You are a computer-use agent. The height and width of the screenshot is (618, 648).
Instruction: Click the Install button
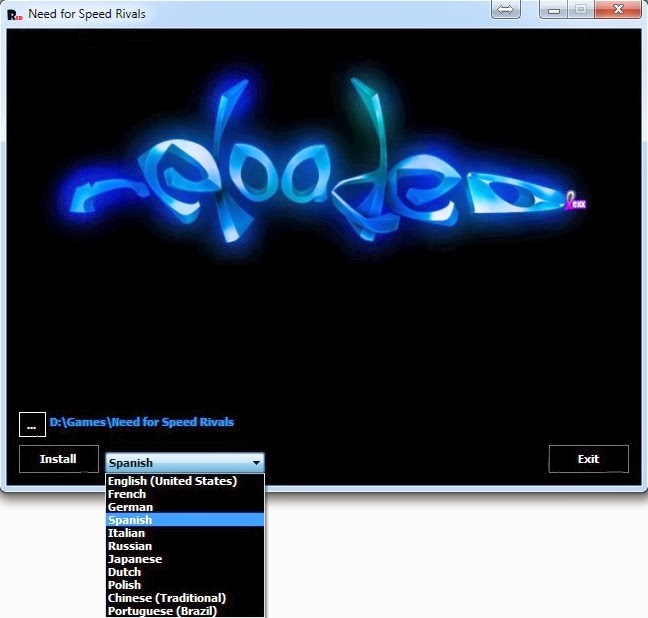coord(59,459)
